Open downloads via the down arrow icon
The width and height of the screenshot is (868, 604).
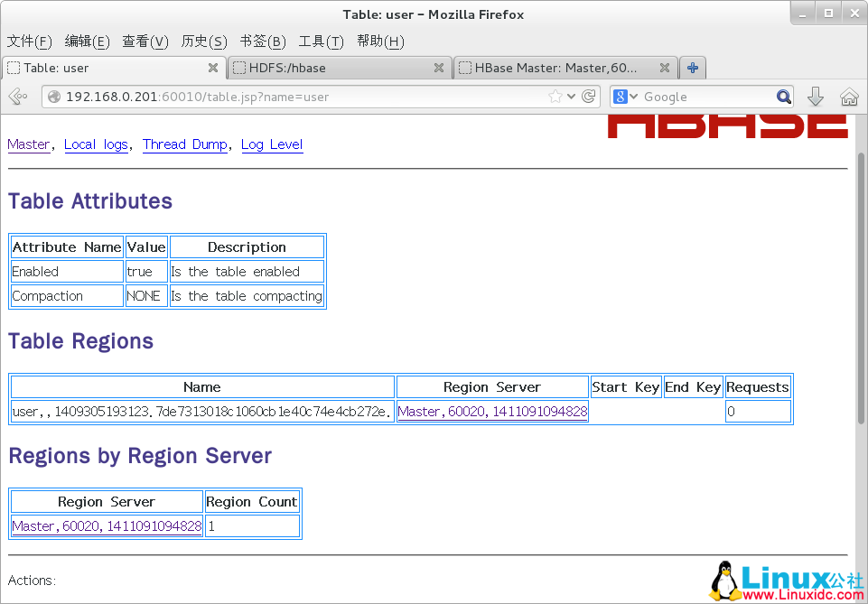(816, 97)
